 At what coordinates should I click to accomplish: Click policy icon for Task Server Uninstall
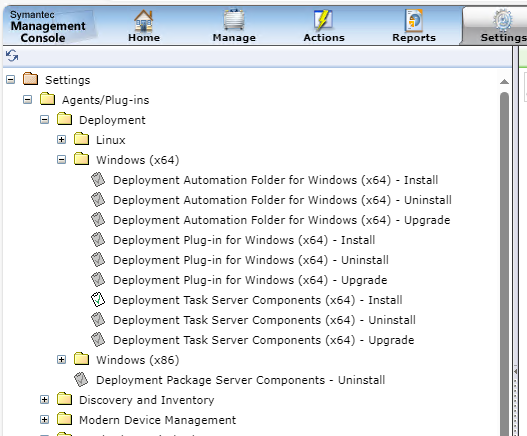coord(98,319)
